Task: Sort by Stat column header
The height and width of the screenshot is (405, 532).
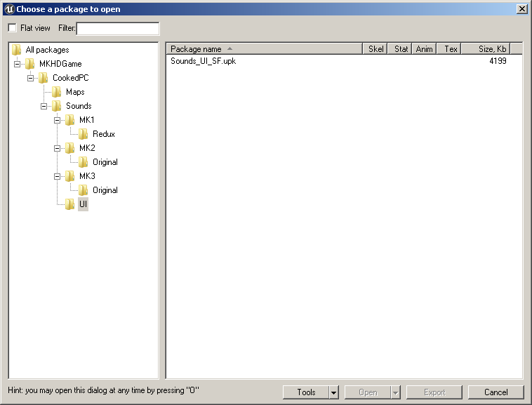Action: tap(399, 49)
